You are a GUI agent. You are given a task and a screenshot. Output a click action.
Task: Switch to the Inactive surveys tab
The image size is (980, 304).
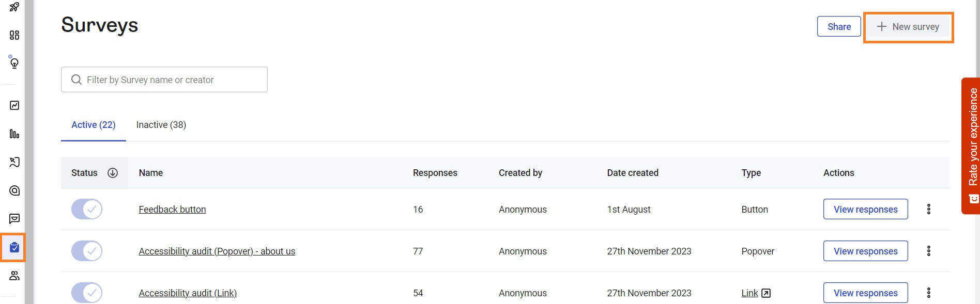click(x=161, y=124)
